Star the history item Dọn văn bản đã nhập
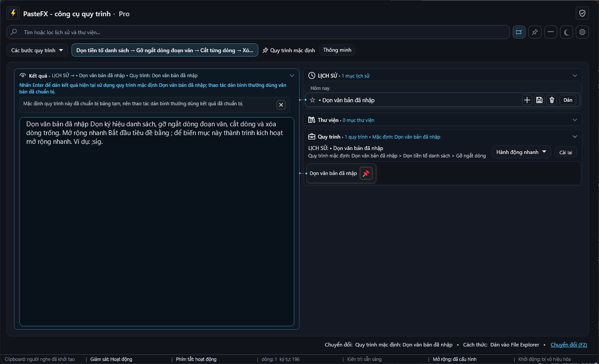Viewport: 599px width, 364px height. [313, 100]
